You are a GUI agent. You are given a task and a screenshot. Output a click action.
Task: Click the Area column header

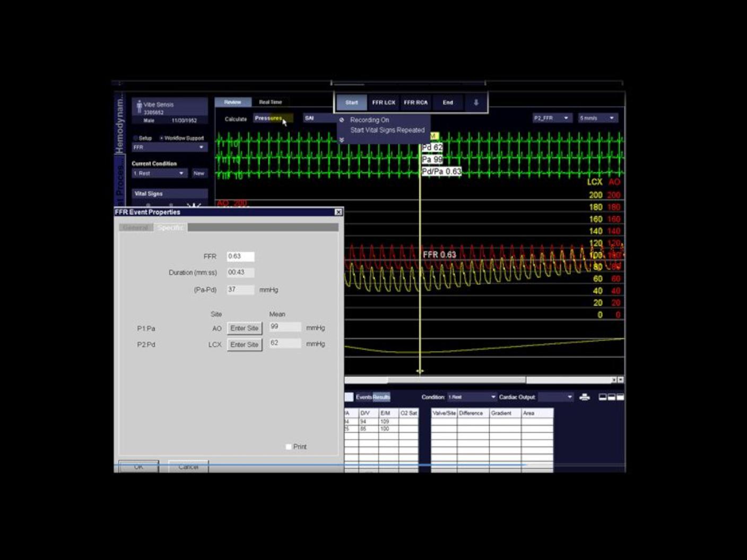[537, 413]
